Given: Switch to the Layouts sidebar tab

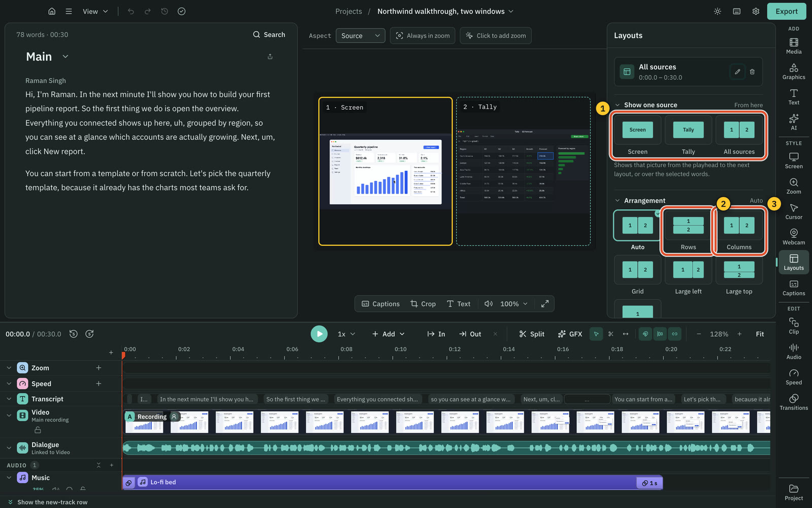Looking at the screenshot, I should [x=794, y=262].
